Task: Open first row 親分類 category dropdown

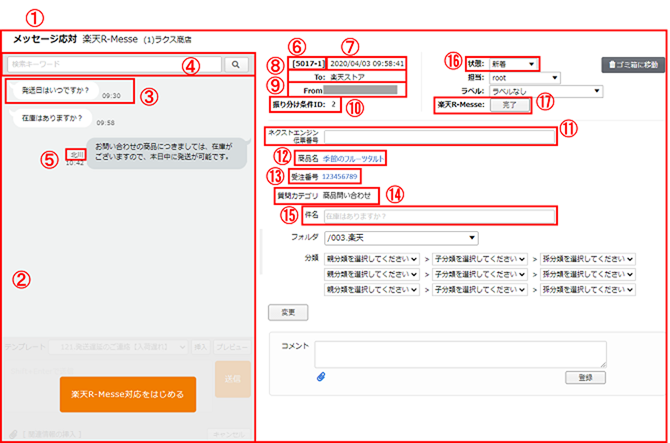Action: click(371, 259)
